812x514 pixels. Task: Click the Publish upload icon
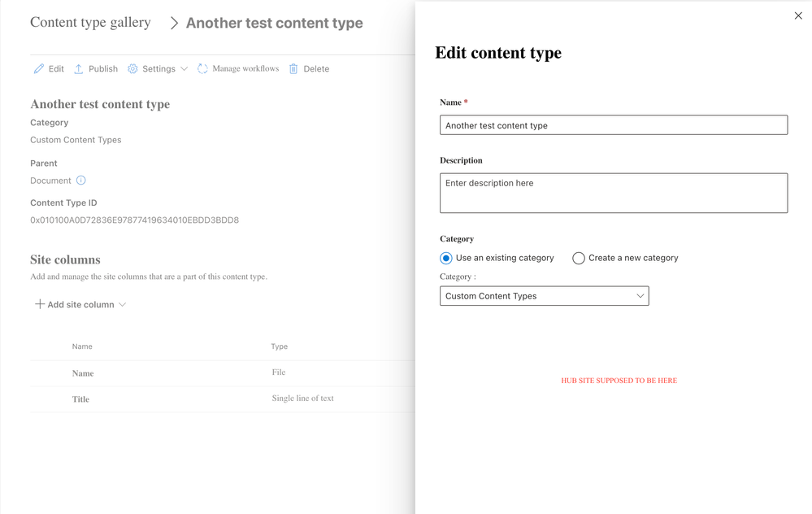[79, 69]
